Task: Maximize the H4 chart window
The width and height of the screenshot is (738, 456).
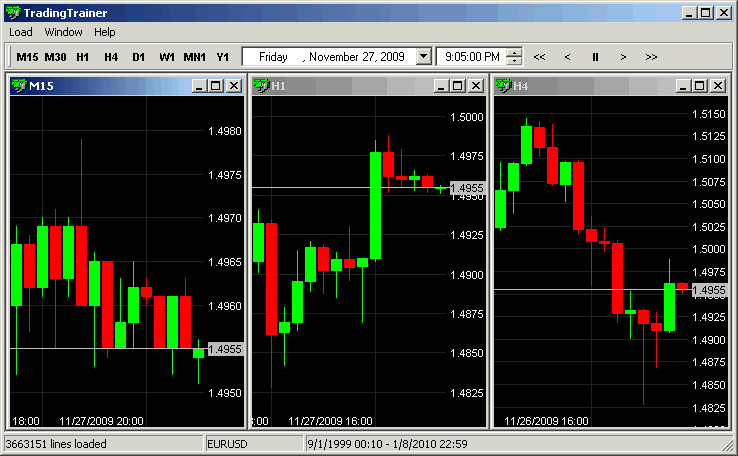Action: click(699, 86)
